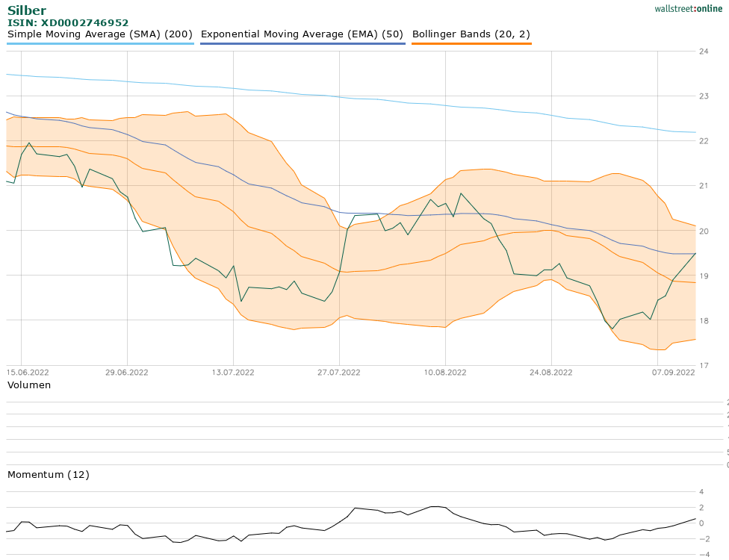Click the orange Bollinger Bands legend line

(x=471, y=44)
